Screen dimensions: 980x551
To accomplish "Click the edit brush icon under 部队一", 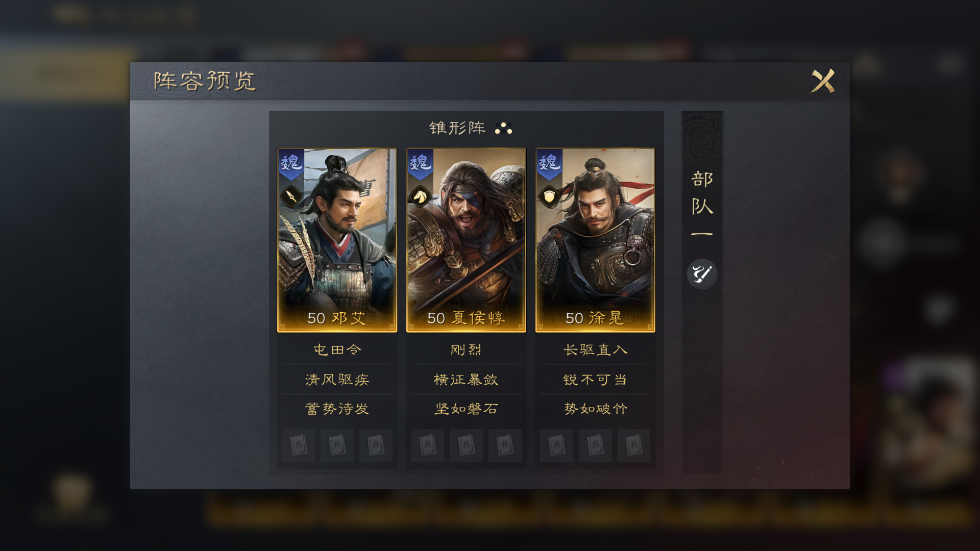I will (x=702, y=274).
